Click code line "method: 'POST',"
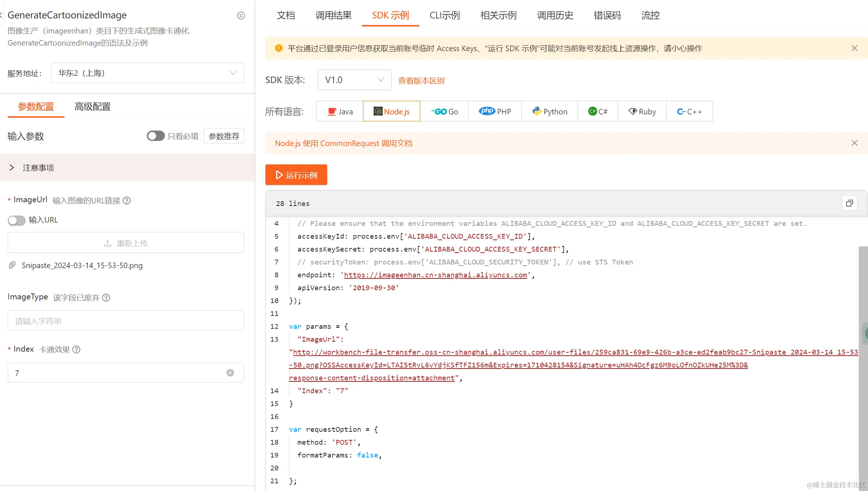This screenshot has width=868, height=491. click(329, 442)
